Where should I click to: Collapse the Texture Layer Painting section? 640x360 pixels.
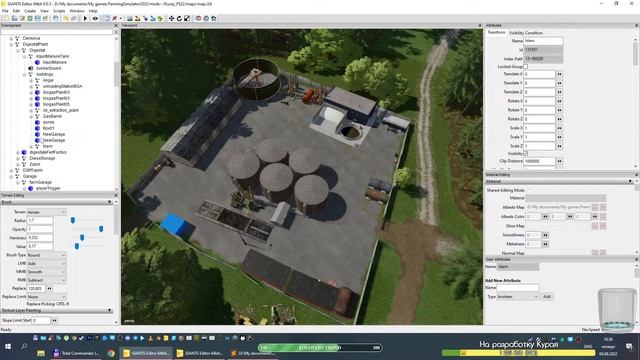click(x=109, y=311)
